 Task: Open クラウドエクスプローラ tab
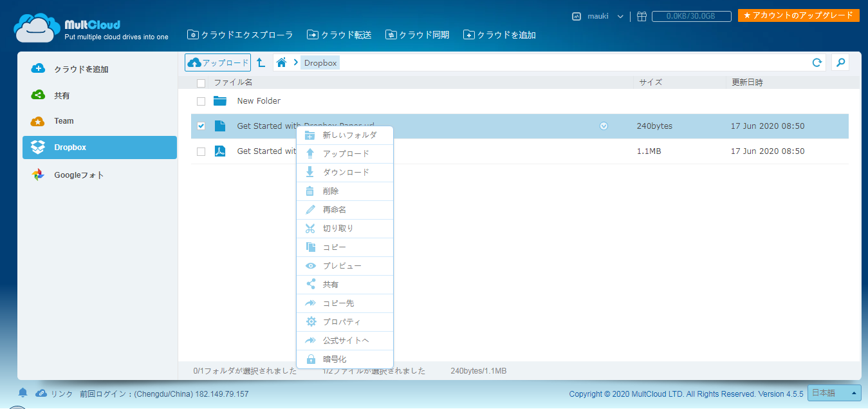240,35
